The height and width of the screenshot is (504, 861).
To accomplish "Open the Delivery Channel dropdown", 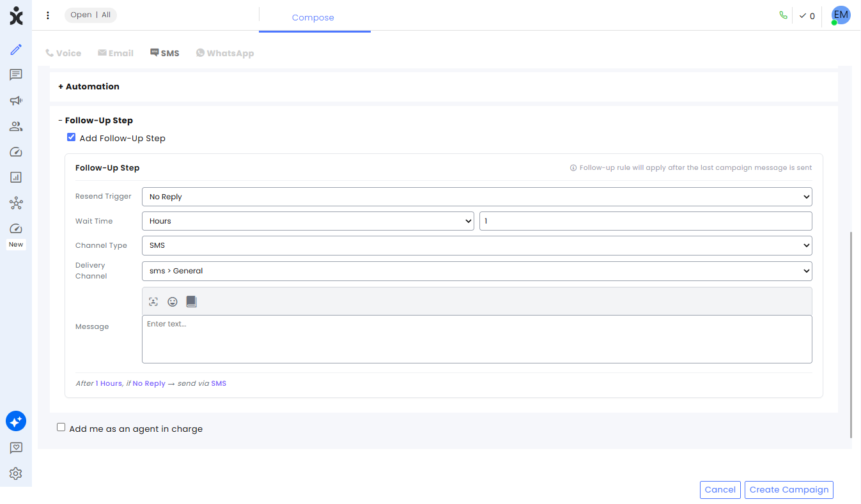I will (477, 271).
